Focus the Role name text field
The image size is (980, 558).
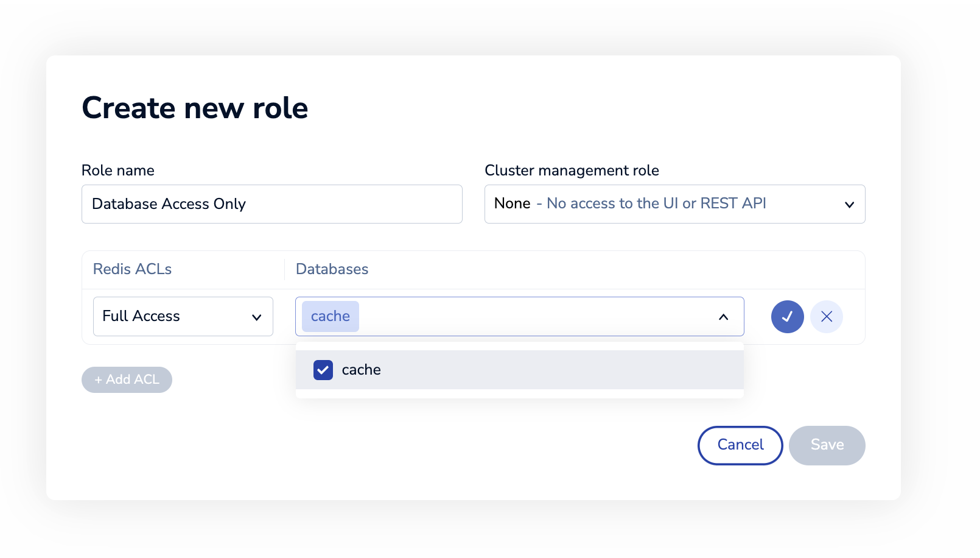coord(271,204)
